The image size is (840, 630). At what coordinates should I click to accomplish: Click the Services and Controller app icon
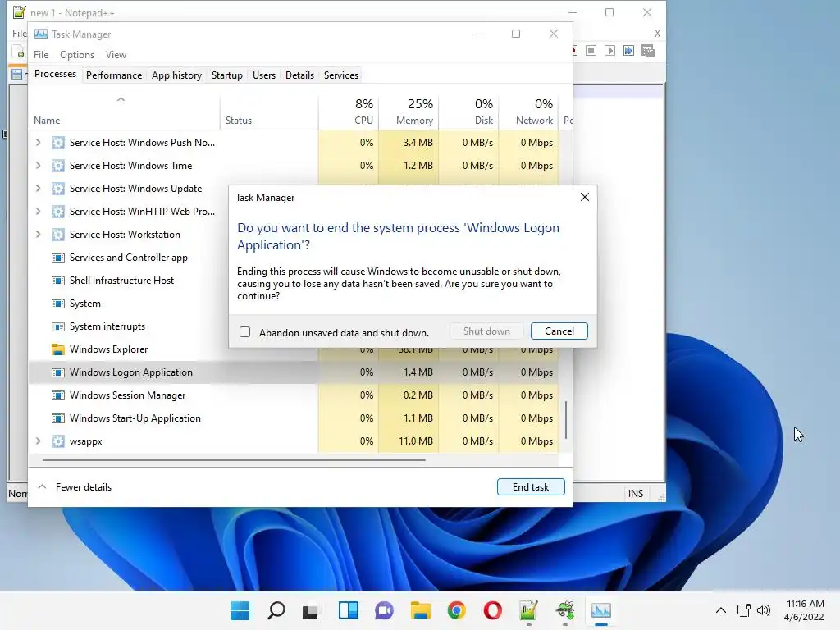point(58,258)
